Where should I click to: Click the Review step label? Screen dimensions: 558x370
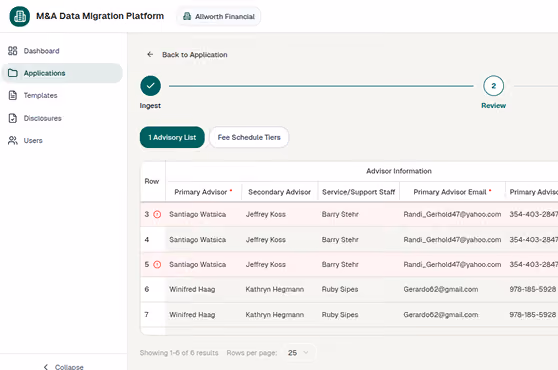[493, 106]
